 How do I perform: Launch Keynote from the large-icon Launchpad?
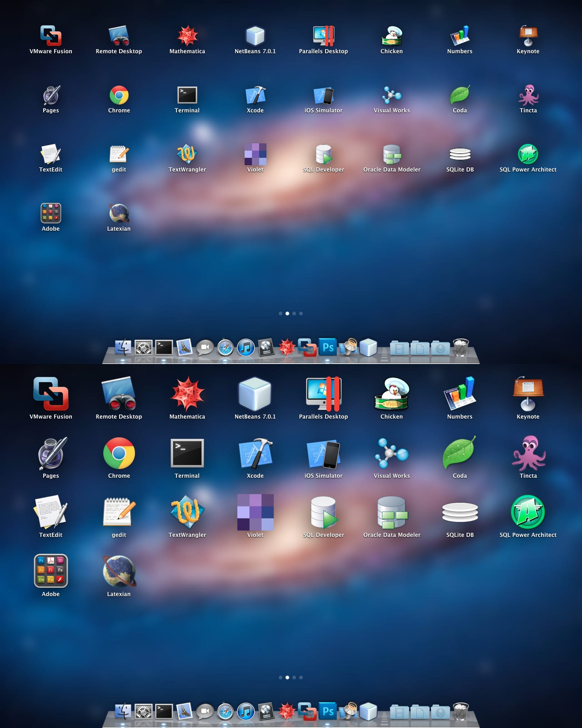528,394
